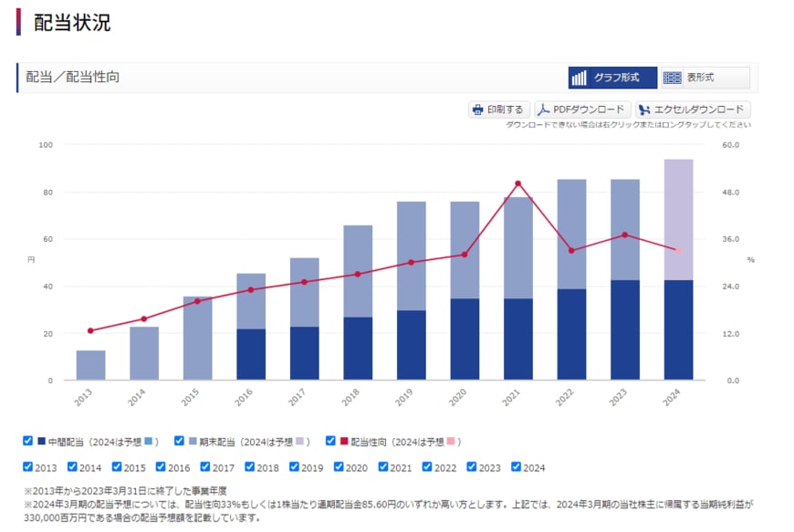Click the table grid icon in 表形式

click(x=672, y=78)
